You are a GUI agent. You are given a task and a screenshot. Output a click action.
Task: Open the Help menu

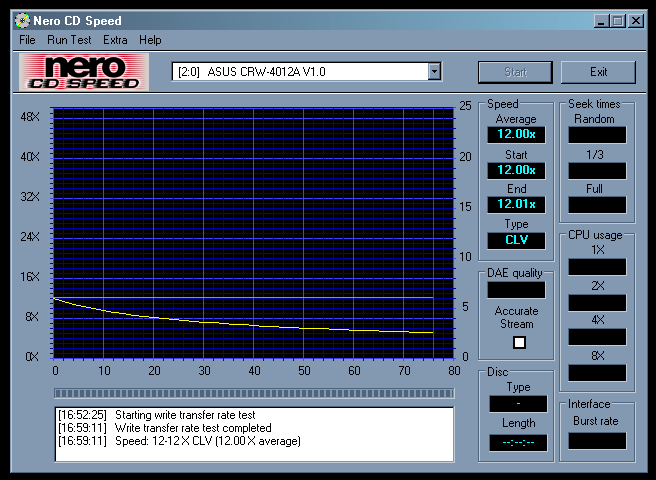[x=150, y=40]
